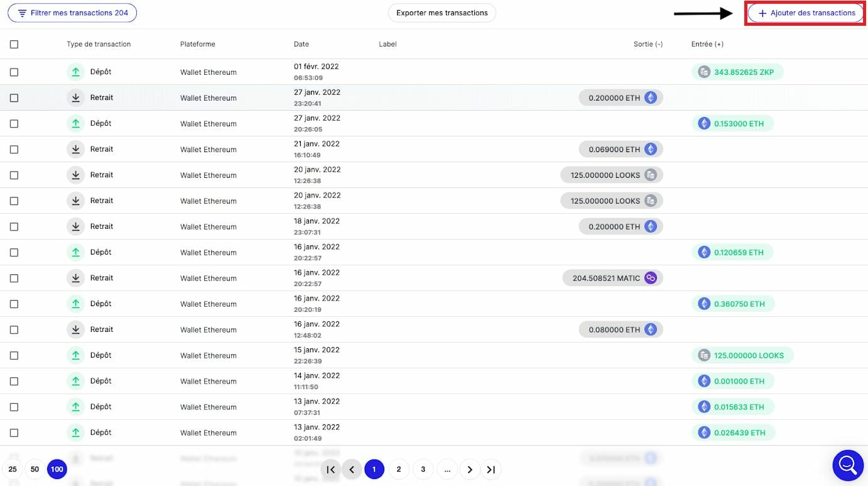Image resolution: width=868 pixels, height=486 pixels.
Task: Check the 13 janv. 02:01:49 deposit checkbox
Action: click(14, 433)
